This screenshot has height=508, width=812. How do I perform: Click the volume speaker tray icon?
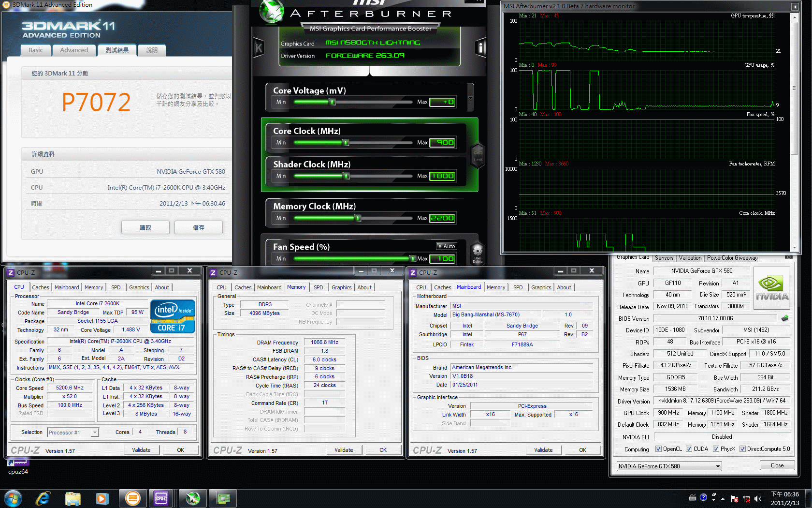pyautogui.click(x=757, y=498)
